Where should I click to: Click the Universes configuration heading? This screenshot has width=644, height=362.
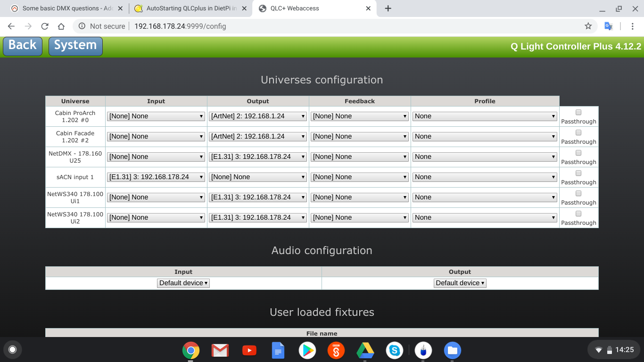click(x=322, y=80)
